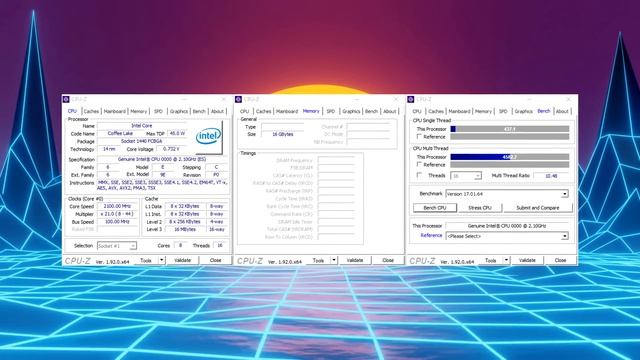The height and width of the screenshot is (360, 640).
Task: Click the Intel logo in the Processor section
Action: pyautogui.click(x=209, y=137)
